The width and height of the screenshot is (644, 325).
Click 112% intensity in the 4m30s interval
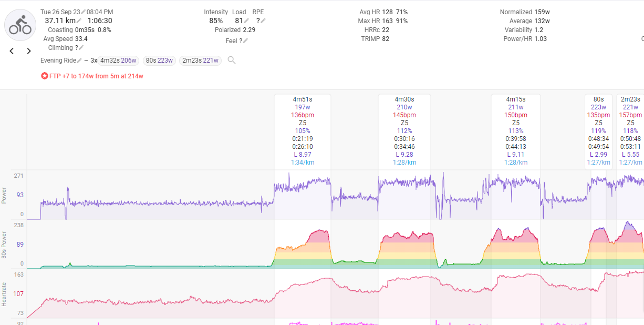point(404,131)
